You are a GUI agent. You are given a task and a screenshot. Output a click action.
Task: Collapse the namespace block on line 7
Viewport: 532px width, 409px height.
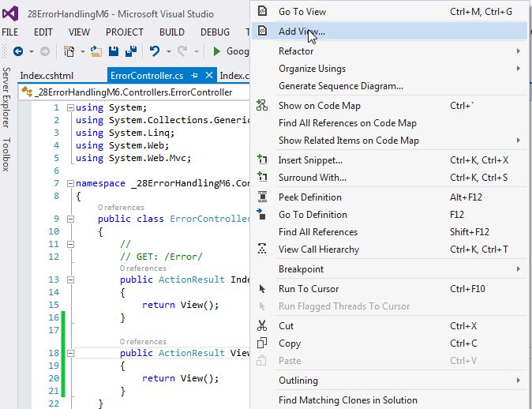[x=70, y=184]
